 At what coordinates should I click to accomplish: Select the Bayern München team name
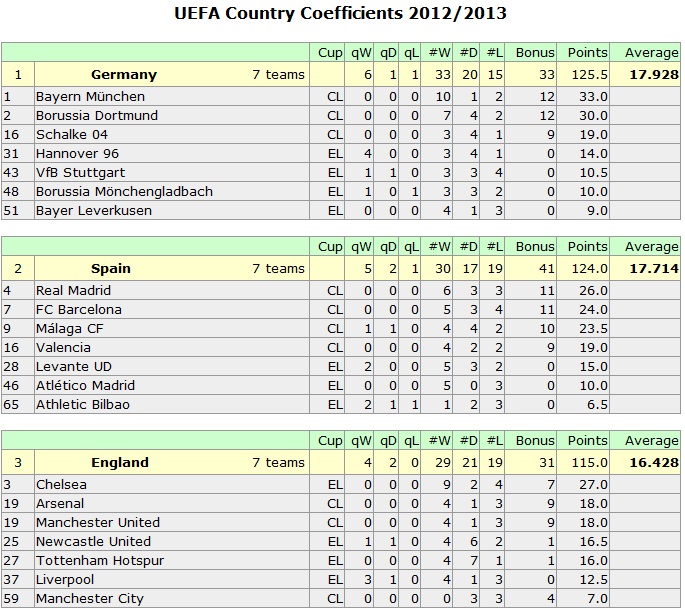click(x=90, y=97)
